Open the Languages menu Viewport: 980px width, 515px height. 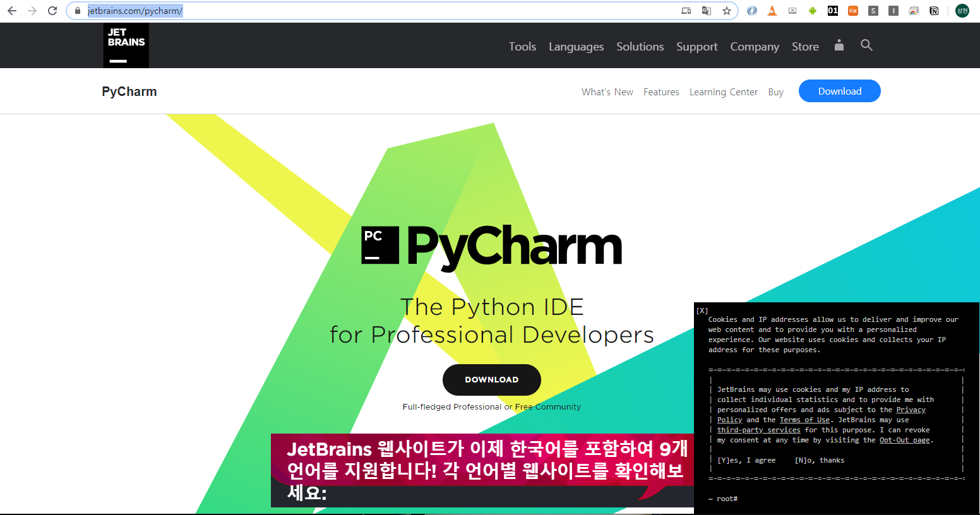tap(576, 47)
